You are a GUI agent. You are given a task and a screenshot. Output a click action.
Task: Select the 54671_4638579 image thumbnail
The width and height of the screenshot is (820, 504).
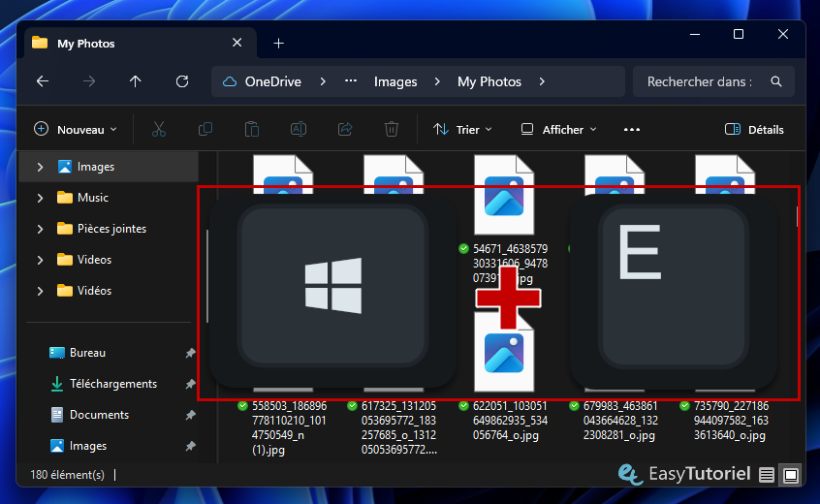coord(504,195)
